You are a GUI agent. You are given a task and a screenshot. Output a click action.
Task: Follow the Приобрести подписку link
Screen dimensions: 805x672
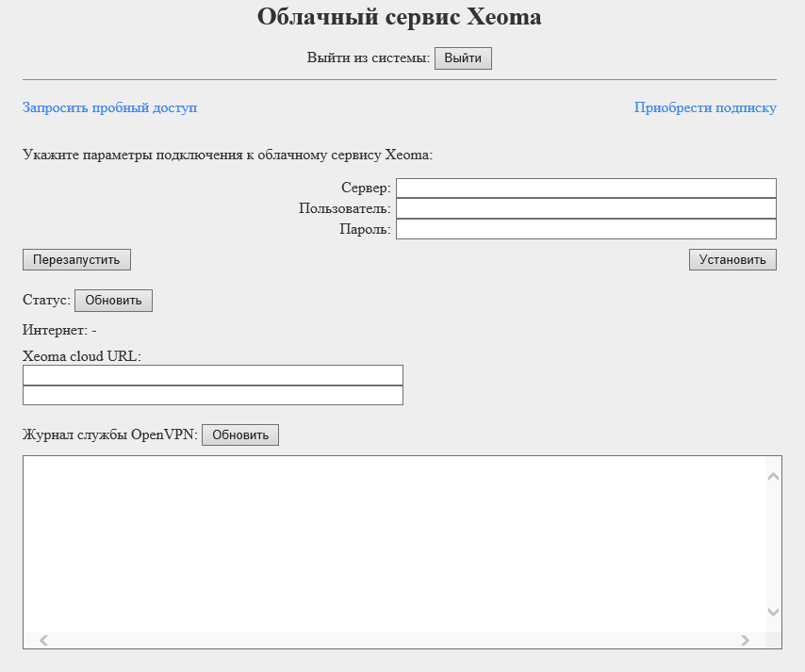[705, 107]
